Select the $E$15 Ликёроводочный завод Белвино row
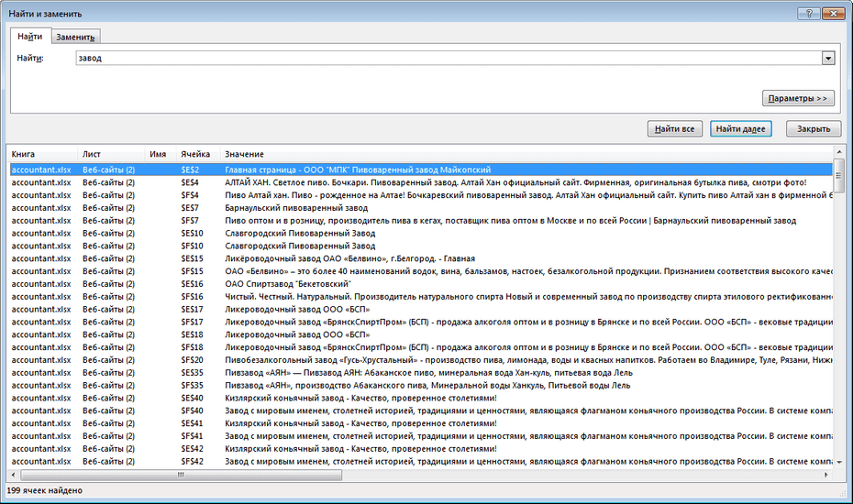The width and height of the screenshot is (853, 504). click(x=421, y=258)
